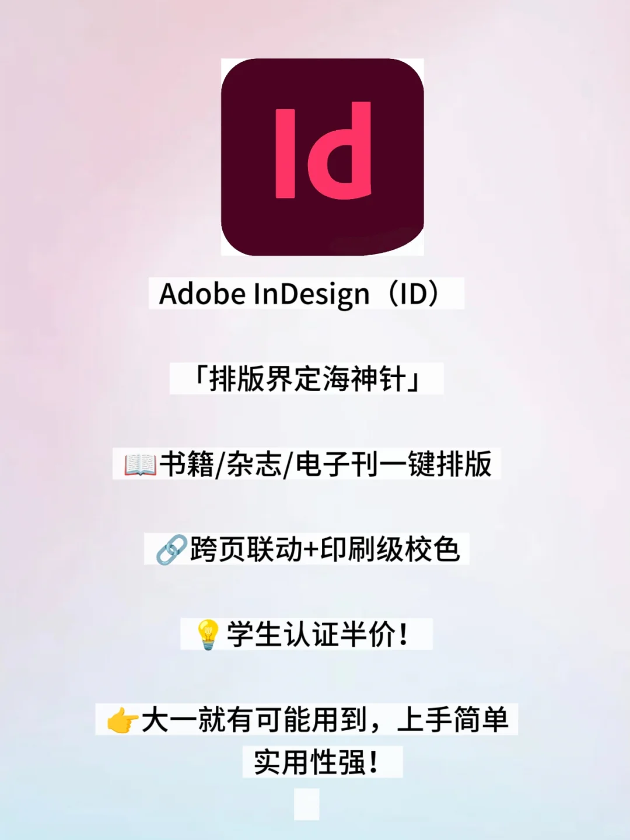This screenshot has height=840, width=630.
Task: Click the small blank white box at the bottom
Action: click(307, 804)
